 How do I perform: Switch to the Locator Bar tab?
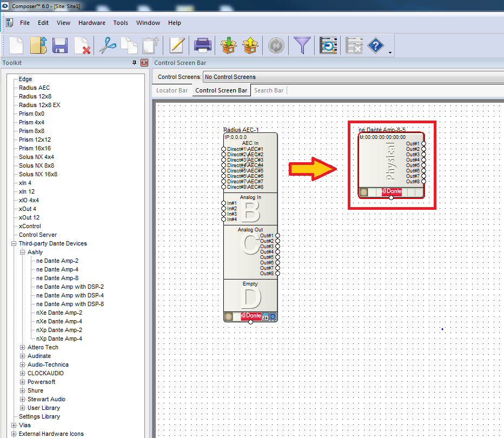172,90
